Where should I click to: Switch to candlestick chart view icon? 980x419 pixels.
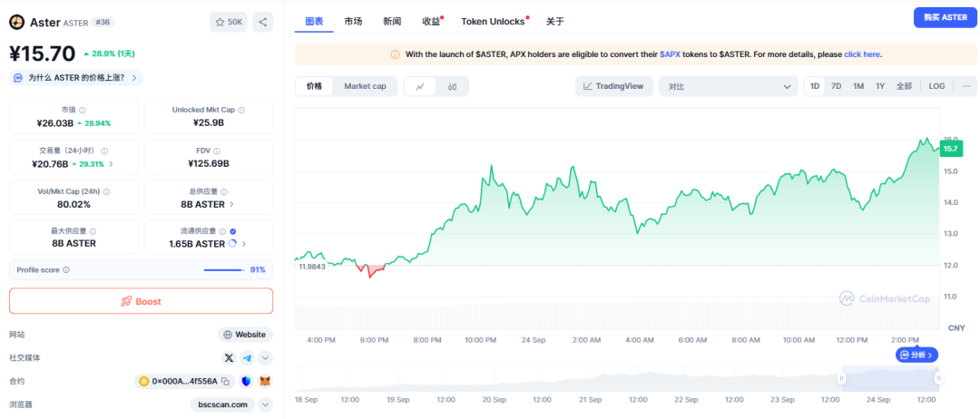pyautogui.click(x=452, y=86)
